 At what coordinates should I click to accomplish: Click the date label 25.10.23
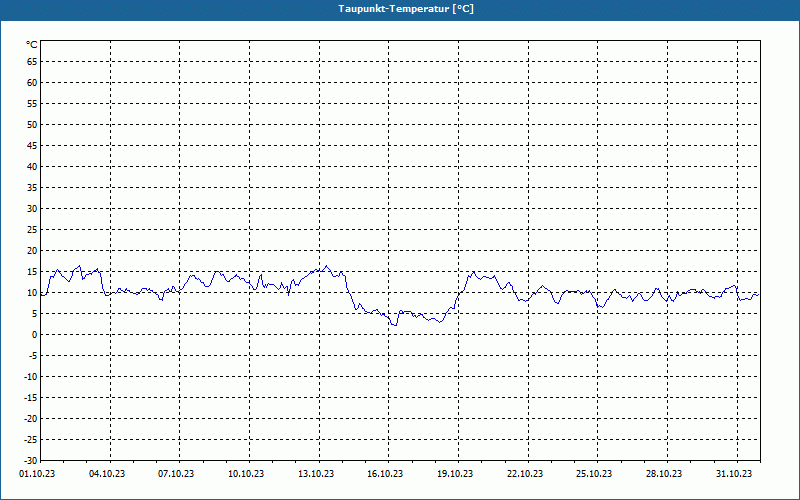tap(594, 474)
